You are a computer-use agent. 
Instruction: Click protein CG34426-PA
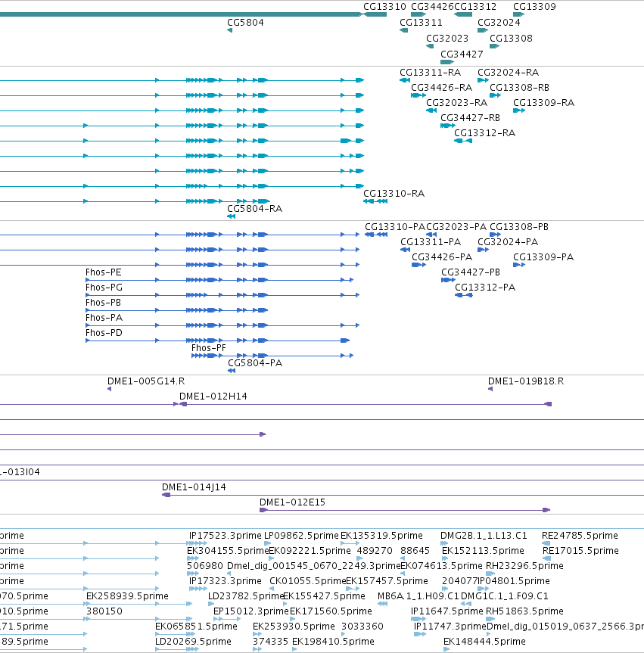click(x=442, y=257)
